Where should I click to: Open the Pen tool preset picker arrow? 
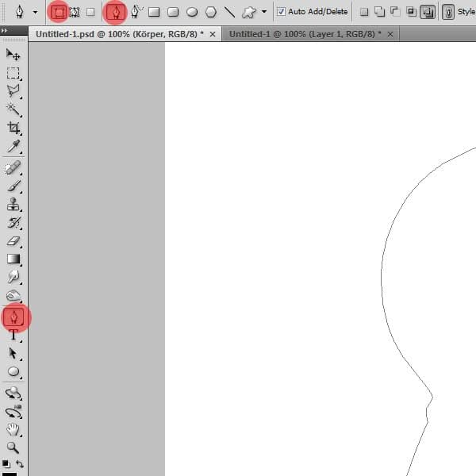[36, 13]
